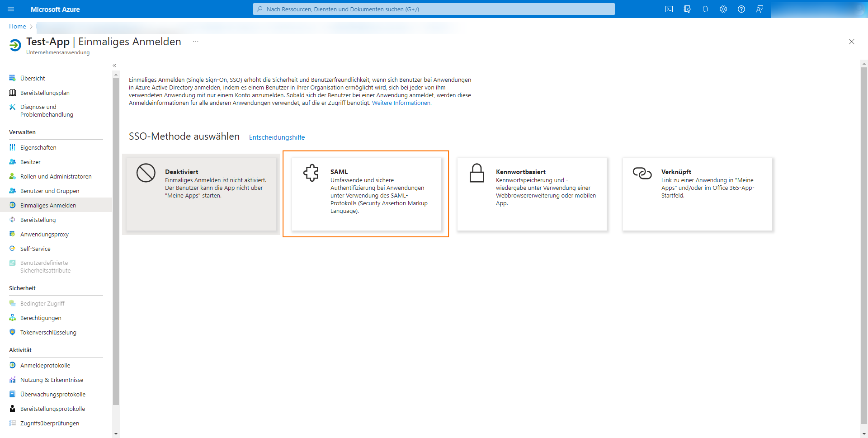The image size is (868, 438).
Task: Choose the Deaktiviert SSO card
Action: (x=201, y=194)
